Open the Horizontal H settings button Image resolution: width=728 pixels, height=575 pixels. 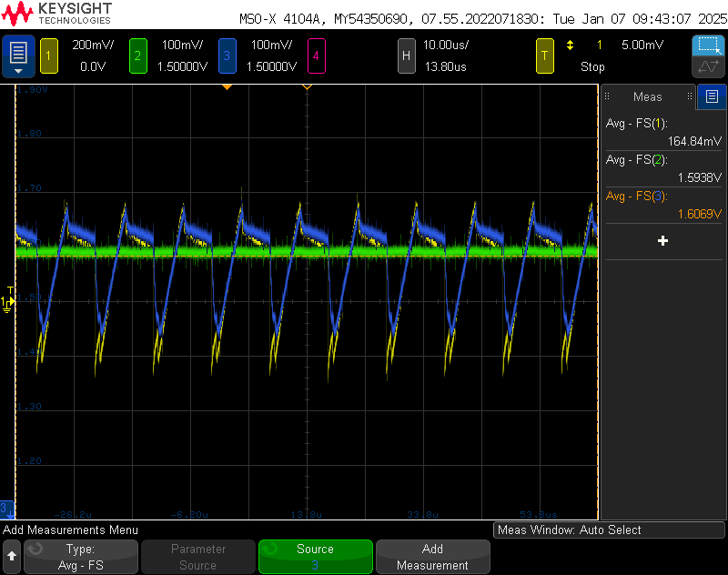[x=406, y=56]
